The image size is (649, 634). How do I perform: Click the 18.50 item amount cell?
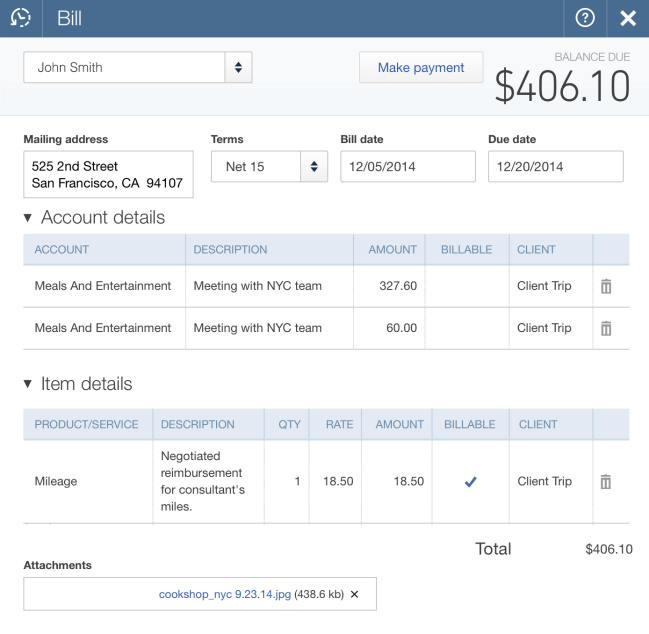pyautogui.click(x=397, y=481)
